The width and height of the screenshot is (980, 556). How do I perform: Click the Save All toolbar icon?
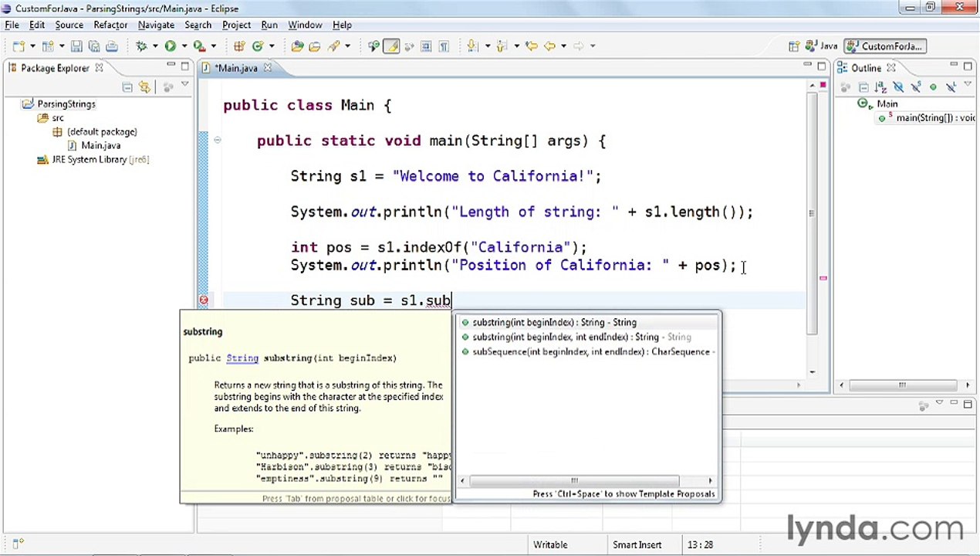93,46
